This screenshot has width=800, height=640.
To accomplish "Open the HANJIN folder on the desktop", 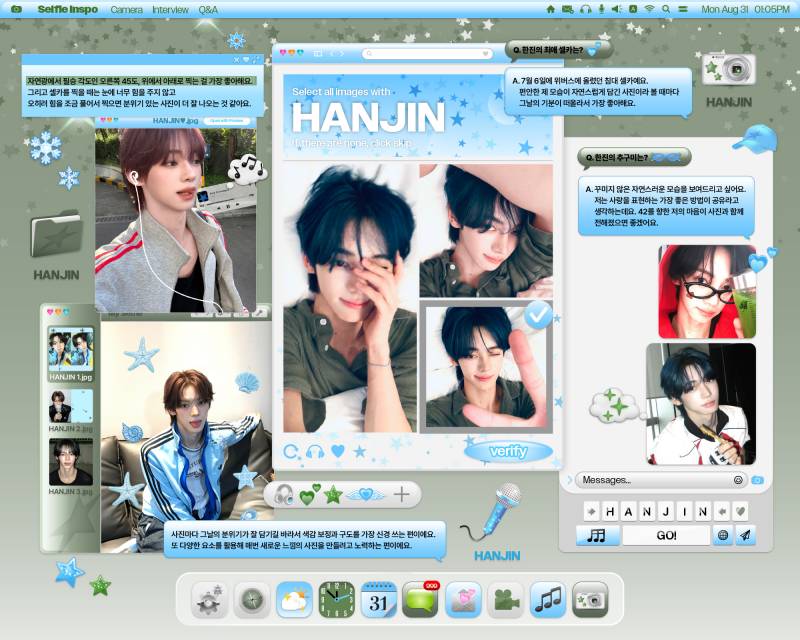I will coord(56,245).
